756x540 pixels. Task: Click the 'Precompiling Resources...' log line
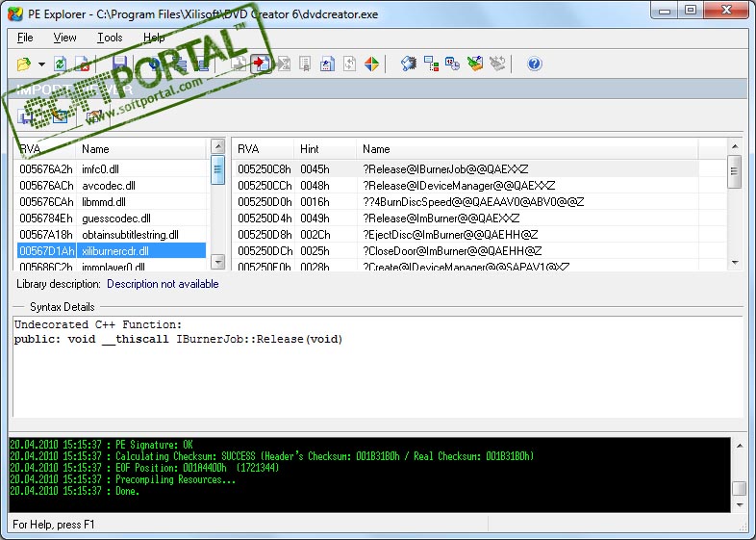coord(122,479)
